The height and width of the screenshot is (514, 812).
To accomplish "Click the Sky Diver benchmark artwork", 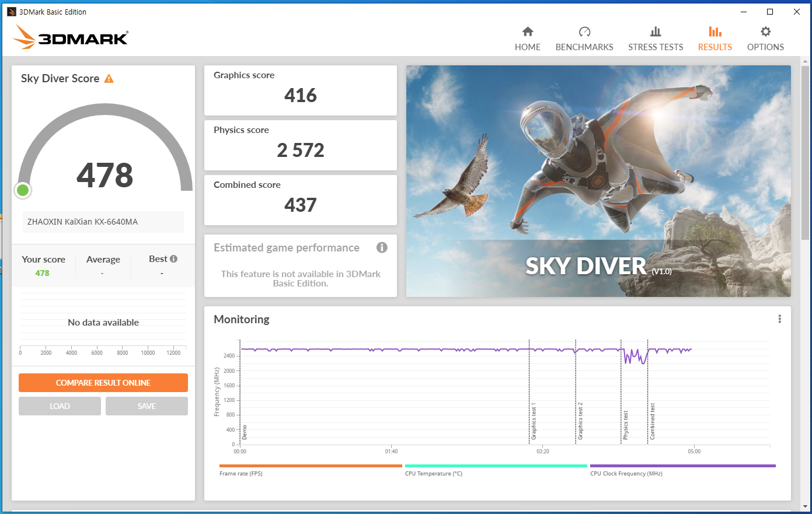I will [598, 181].
